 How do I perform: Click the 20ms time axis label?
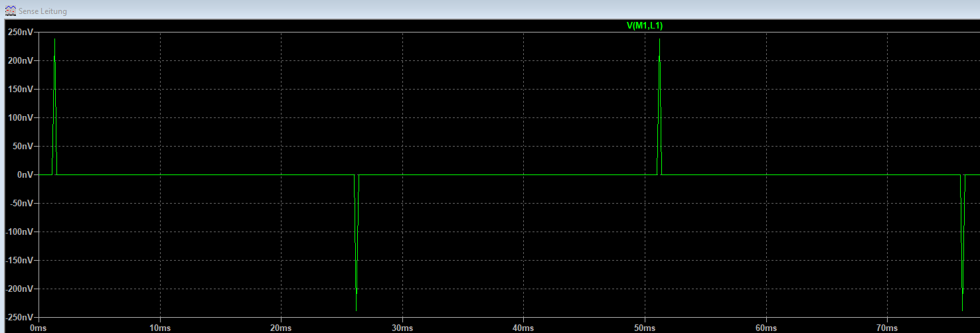point(281,328)
